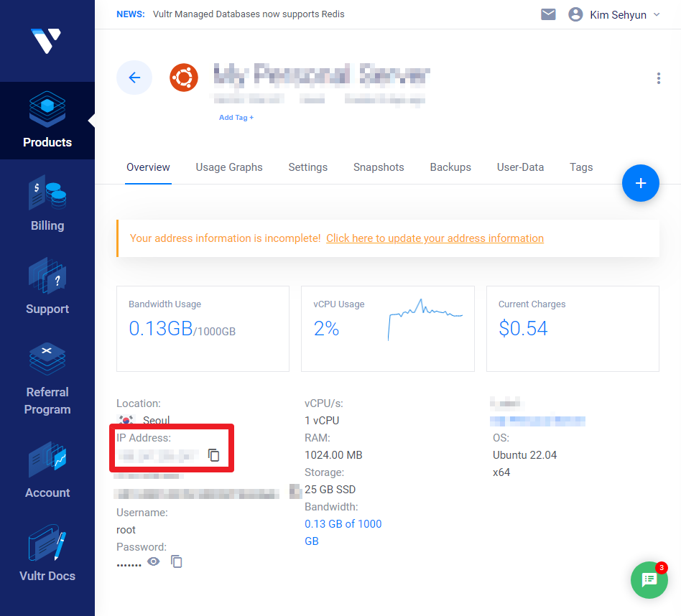This screenshot has width=681, height=616.
Task: Click the user avatar icon beside Kim Sehyun
Action: click(x=575, y=14)
